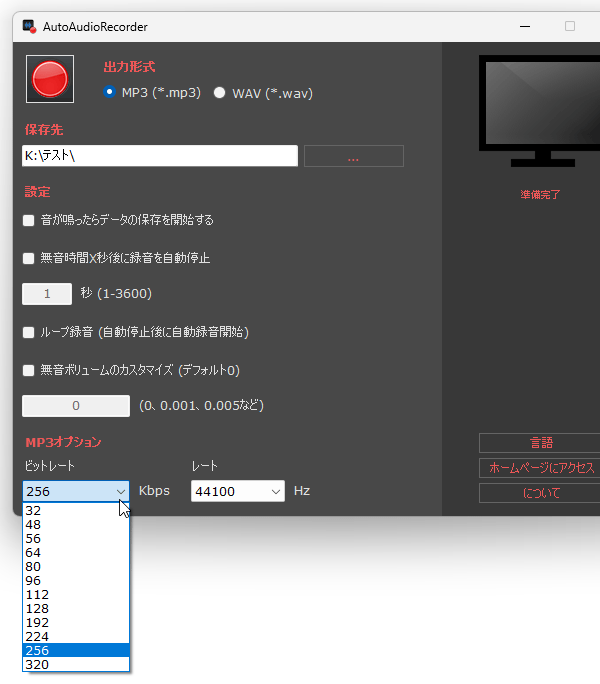Enable 無音ボリュームのカスタマイズ checkbox
The width and height of the screenshot is (600, 684).
pos(28,370)
